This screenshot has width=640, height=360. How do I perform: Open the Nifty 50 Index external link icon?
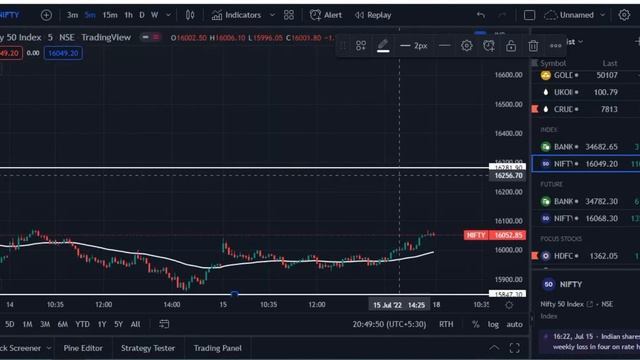point(590,304)
